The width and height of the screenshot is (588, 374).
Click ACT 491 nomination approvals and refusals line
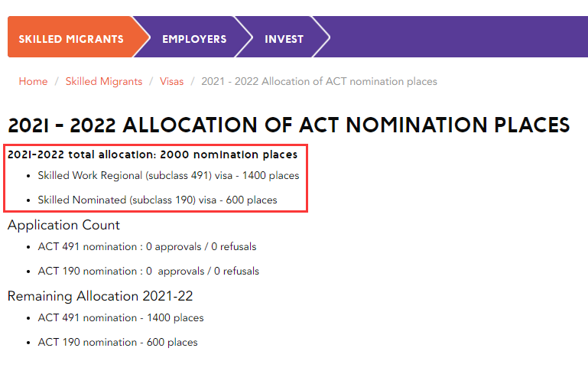coord(147,247)
